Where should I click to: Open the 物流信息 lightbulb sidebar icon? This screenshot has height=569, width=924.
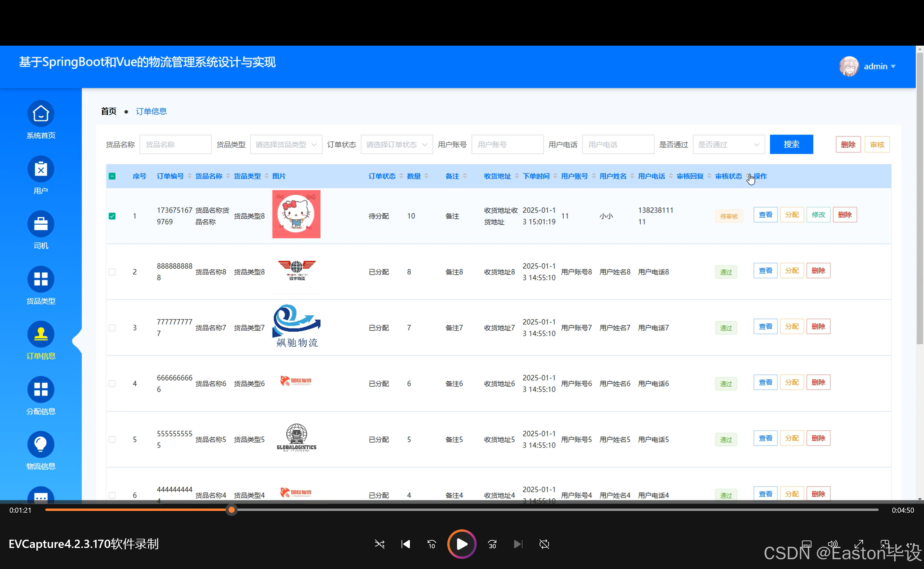click(x=41, y=445)
